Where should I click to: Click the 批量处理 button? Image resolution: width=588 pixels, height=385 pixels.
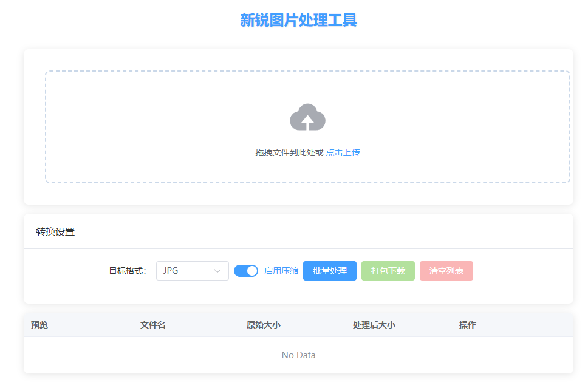coord(330,271)
